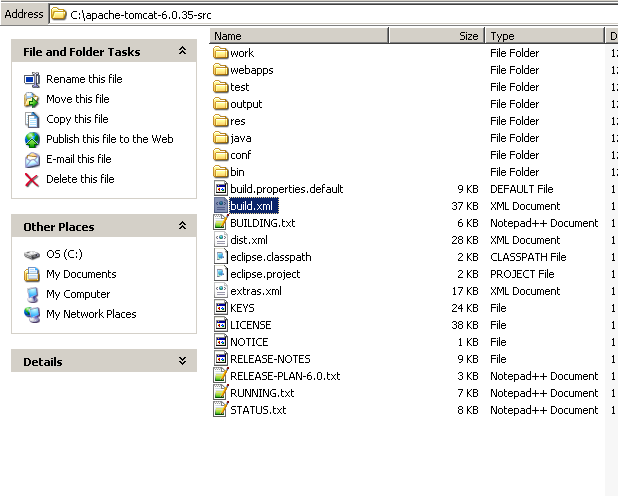Image resolution: width=618 pixels, height=496 pixels.
Task: Click the PROJECT File type cell
Action: coord(522,274)
